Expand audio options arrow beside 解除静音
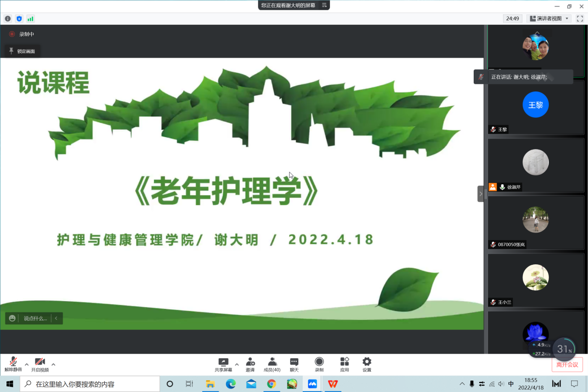Screen dimensions: 588x392 pyautogui.click(x=27, y=364)
